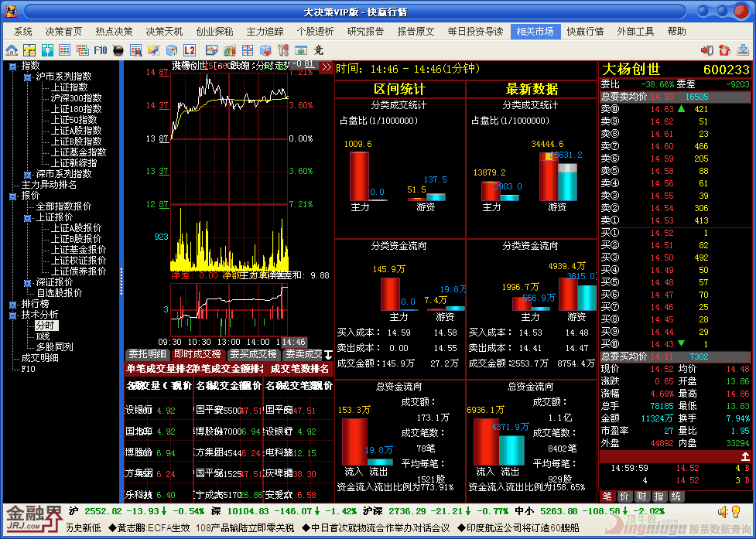This screenshot has height=539, width=756.
Task: Click the download arrow icon at top right
Action: click(x=743, y=49)
